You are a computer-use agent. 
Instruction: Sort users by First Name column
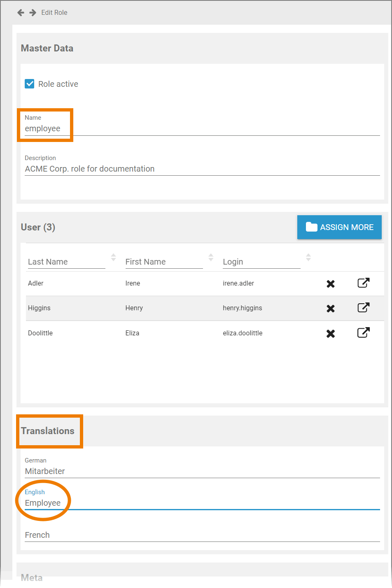(211, 258)
